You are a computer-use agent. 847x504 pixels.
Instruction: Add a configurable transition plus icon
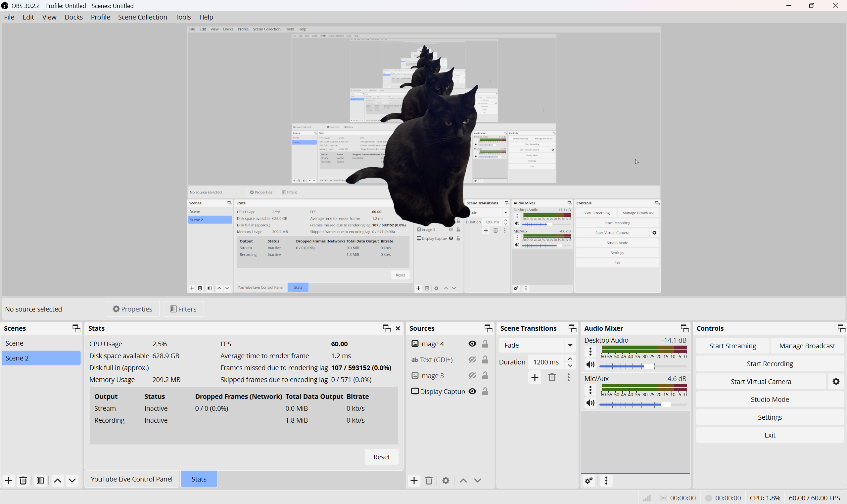tap(535, 377)
